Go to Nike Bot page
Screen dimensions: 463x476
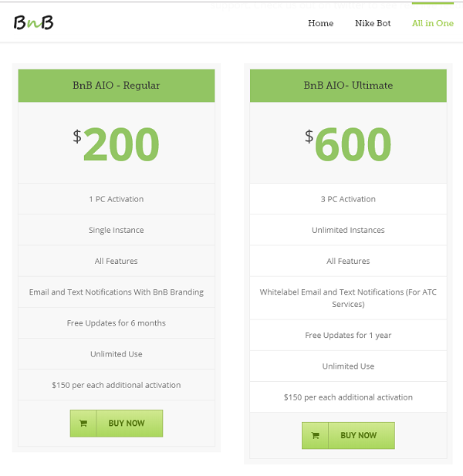tap(373, 23)
